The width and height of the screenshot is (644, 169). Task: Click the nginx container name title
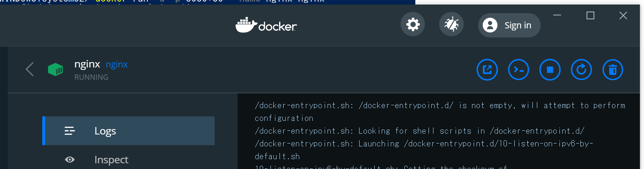tap(87, 64)
